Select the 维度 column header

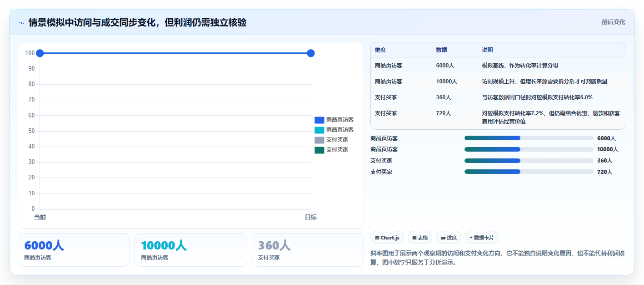(x=380, y=50)
